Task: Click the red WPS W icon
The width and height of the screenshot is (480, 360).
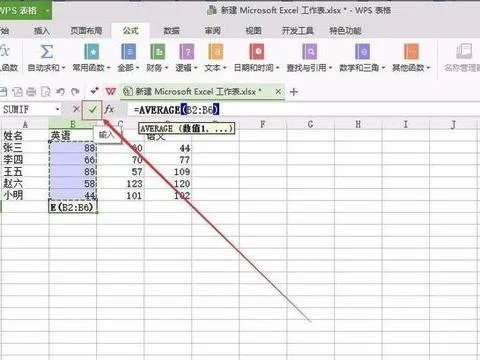Action: (x=111, y=91)
